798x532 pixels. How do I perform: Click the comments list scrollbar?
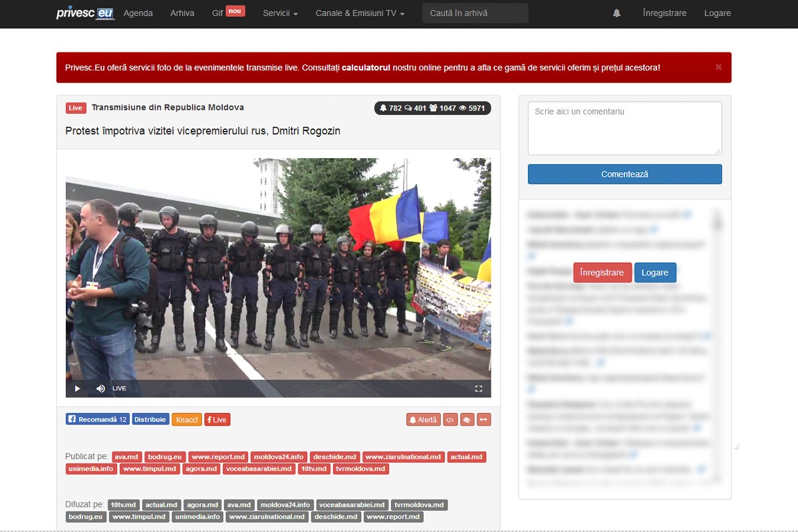point(717,346)
